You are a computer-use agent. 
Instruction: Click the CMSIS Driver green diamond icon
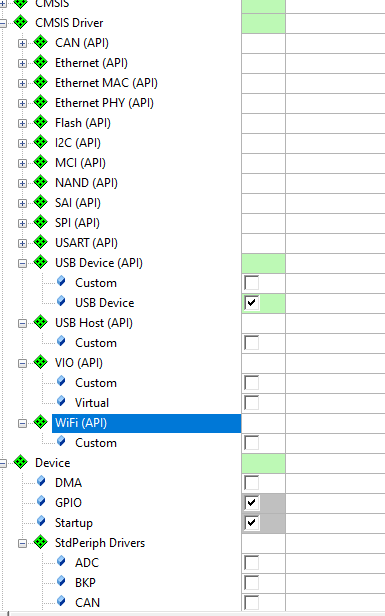[20, 22]
